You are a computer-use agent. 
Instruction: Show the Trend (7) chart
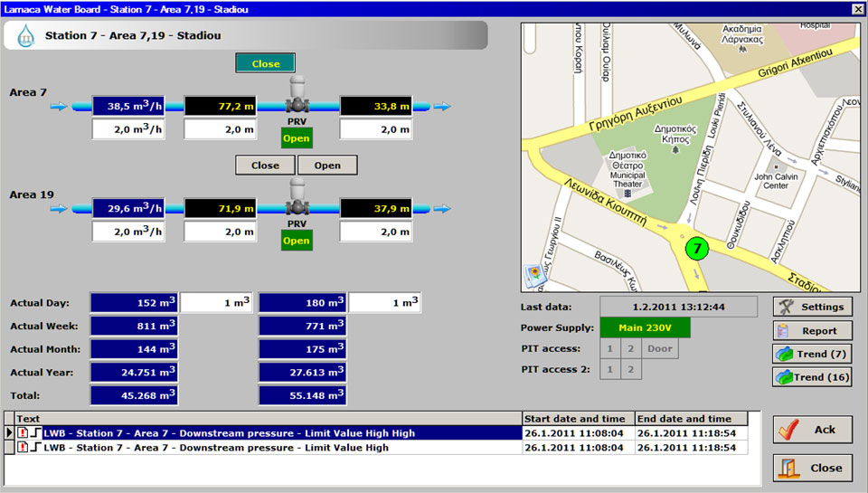(x=812, y=354)
